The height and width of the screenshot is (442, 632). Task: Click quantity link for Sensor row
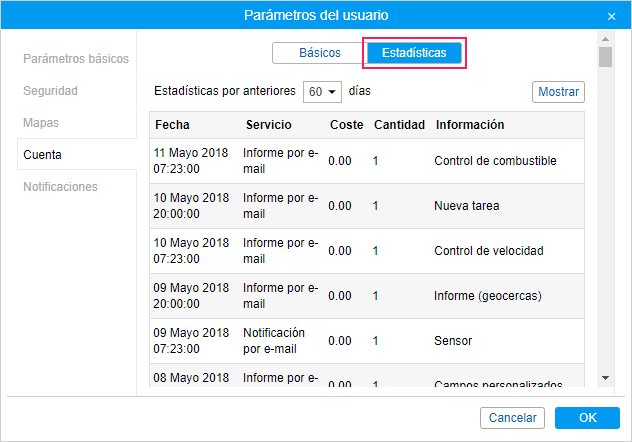point(376,341)
